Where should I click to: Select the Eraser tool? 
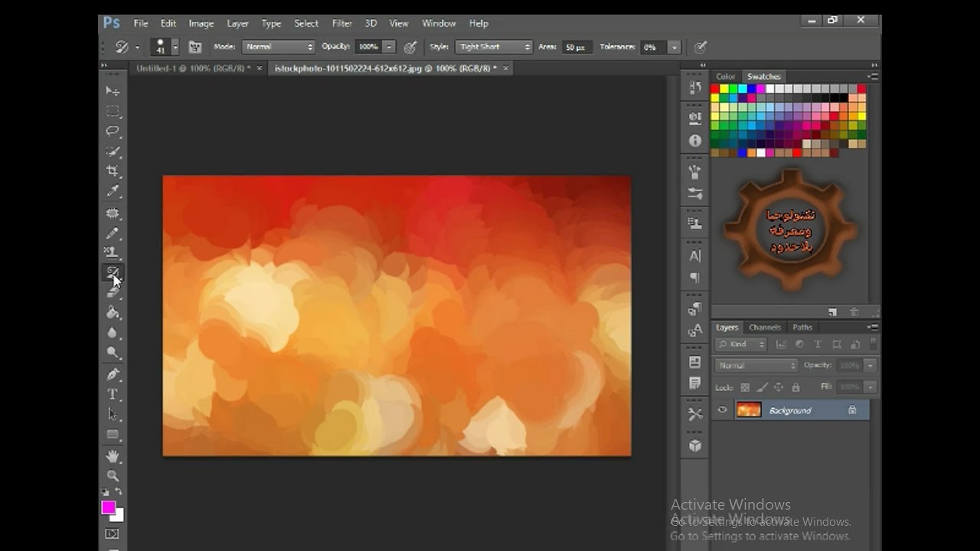pyautogui.click(x=113, y=292)
